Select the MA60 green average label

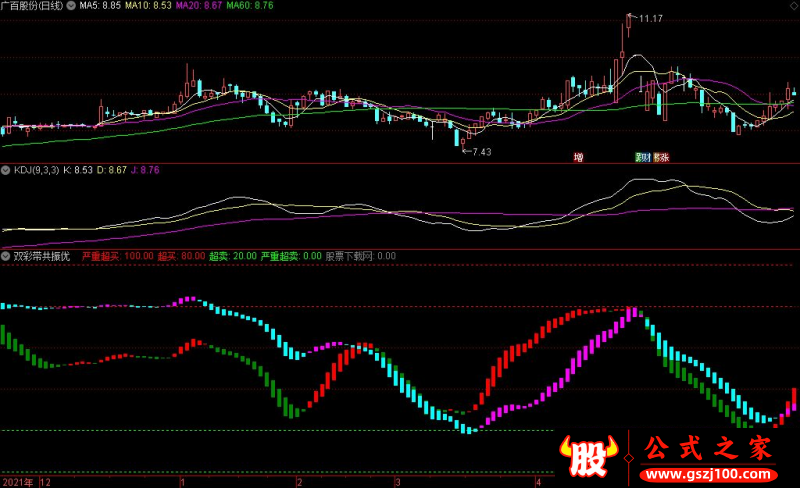[x=250, y=6]
